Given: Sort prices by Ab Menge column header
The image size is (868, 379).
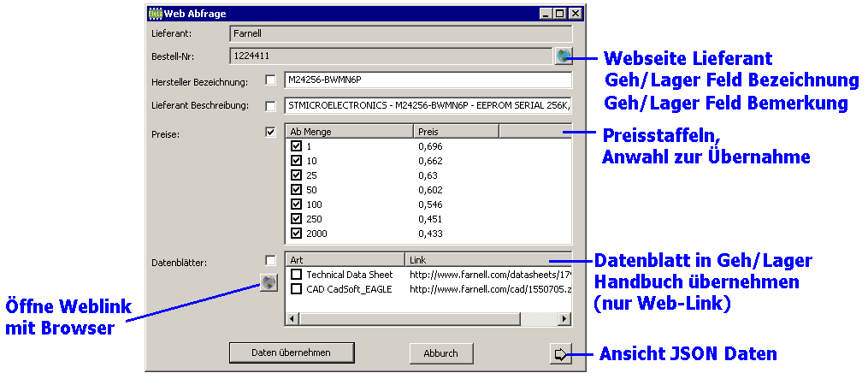Looking at the screenshot, I should point(349,131).
